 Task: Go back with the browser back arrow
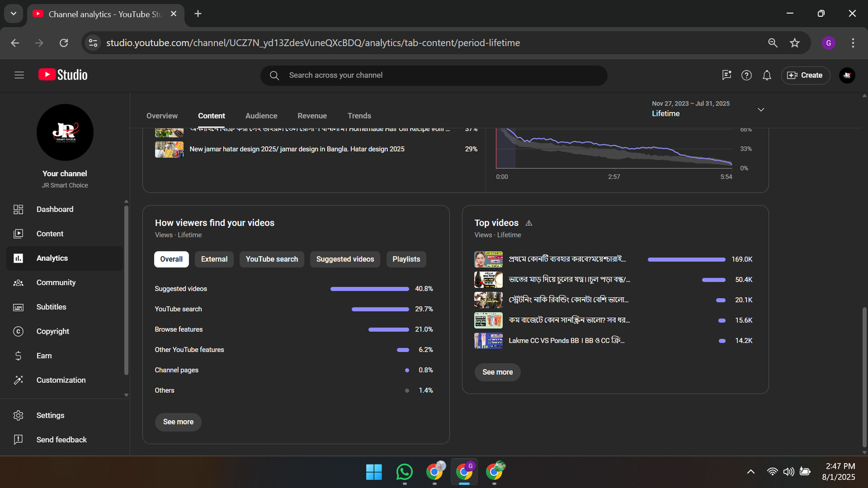pos(15,43)
